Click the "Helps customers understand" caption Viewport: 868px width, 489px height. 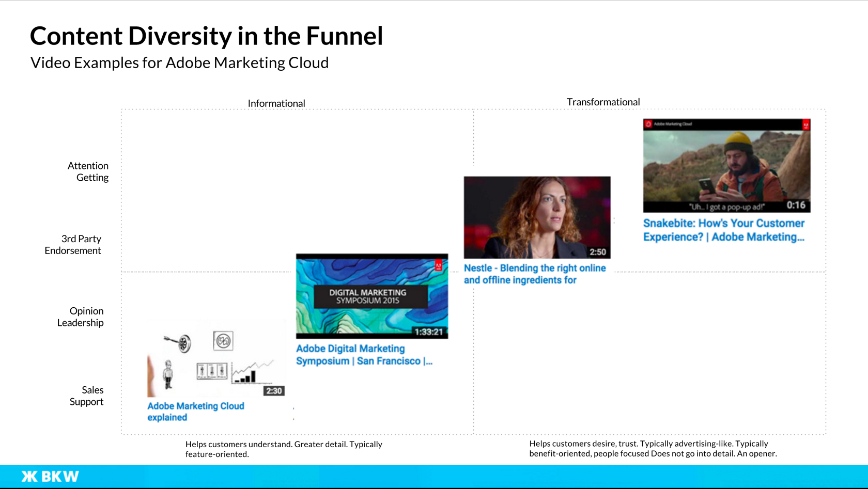(284, 449)
